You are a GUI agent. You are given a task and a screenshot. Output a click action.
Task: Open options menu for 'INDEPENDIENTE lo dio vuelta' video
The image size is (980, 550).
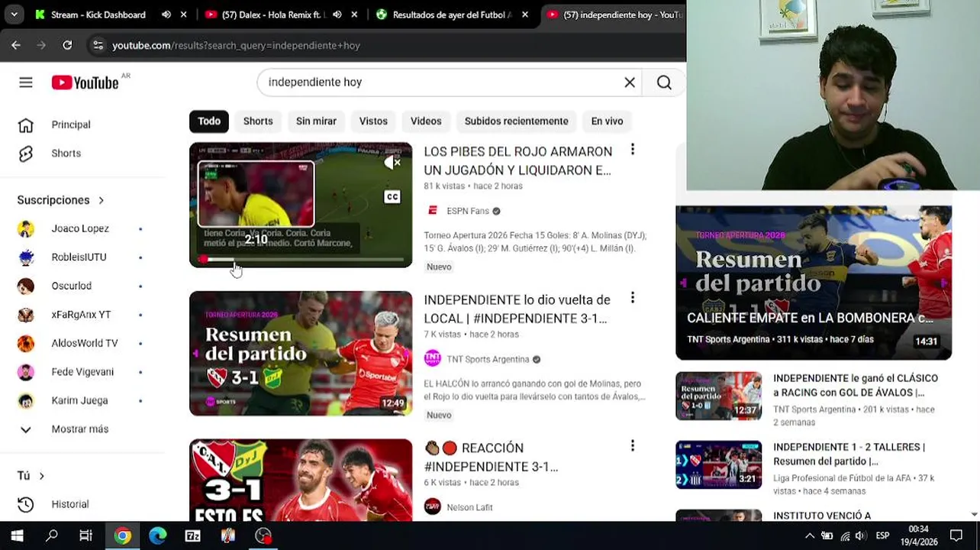click(633, 298)
